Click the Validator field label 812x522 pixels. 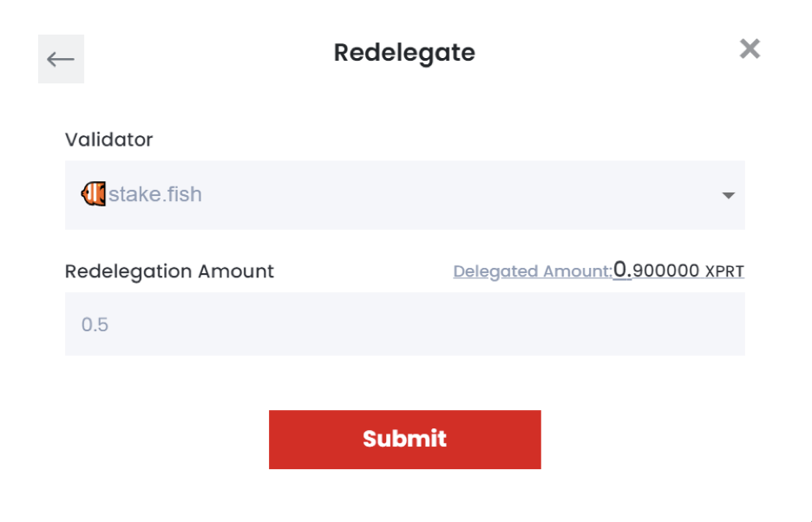pyautogui.click(x=108, y=140)
